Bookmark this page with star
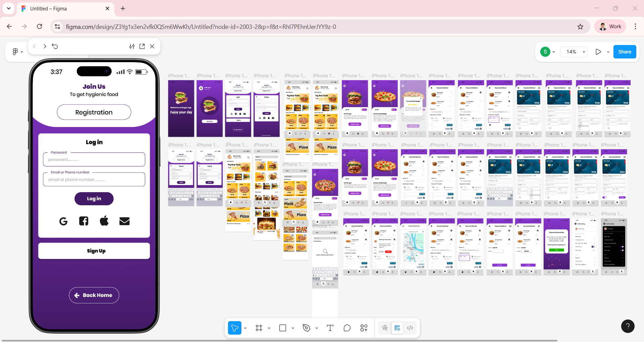This screenshot has width=644, height=342. (x=580, y=27)
